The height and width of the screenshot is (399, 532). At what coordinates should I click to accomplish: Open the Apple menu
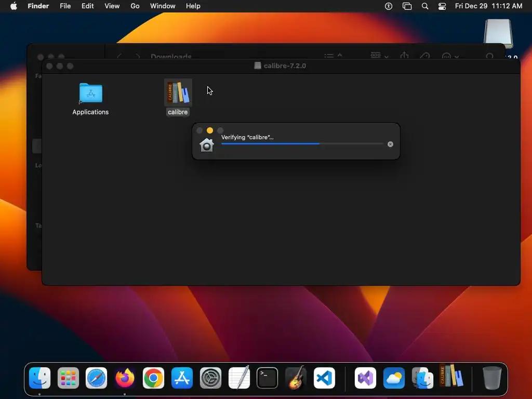click(14, 6)
